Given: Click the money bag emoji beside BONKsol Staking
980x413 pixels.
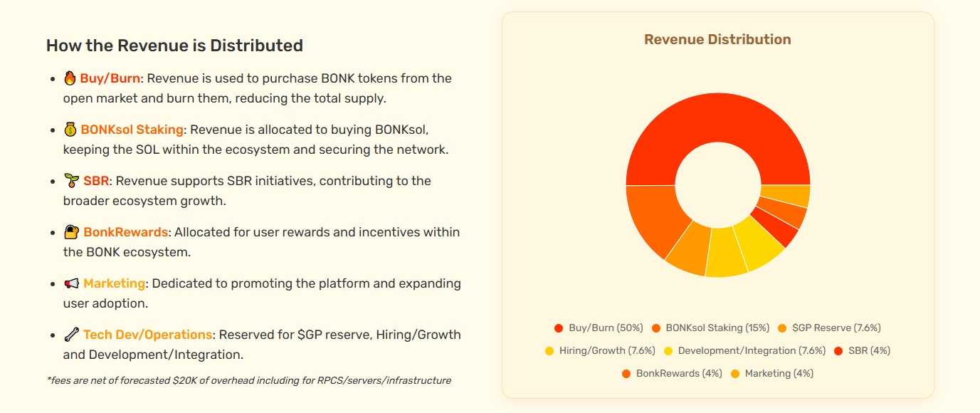Looking at the screenshot, I should (70, 130).
